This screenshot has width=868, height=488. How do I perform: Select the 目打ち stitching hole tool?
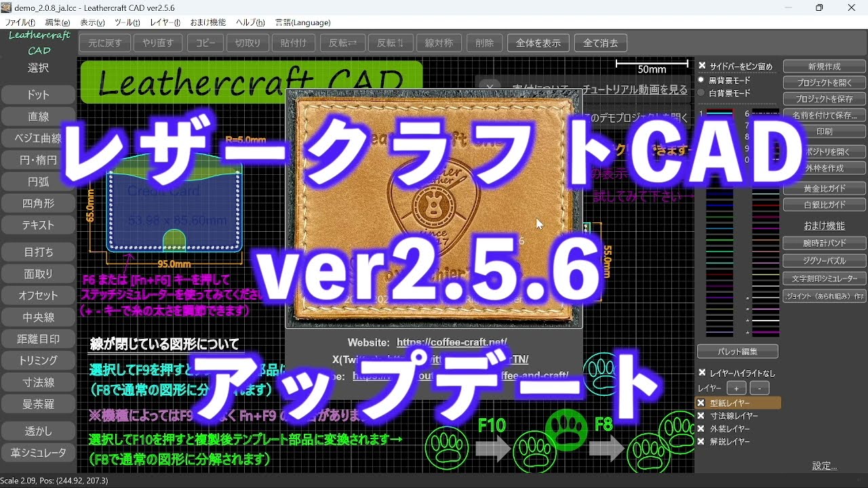coord(39,252)
